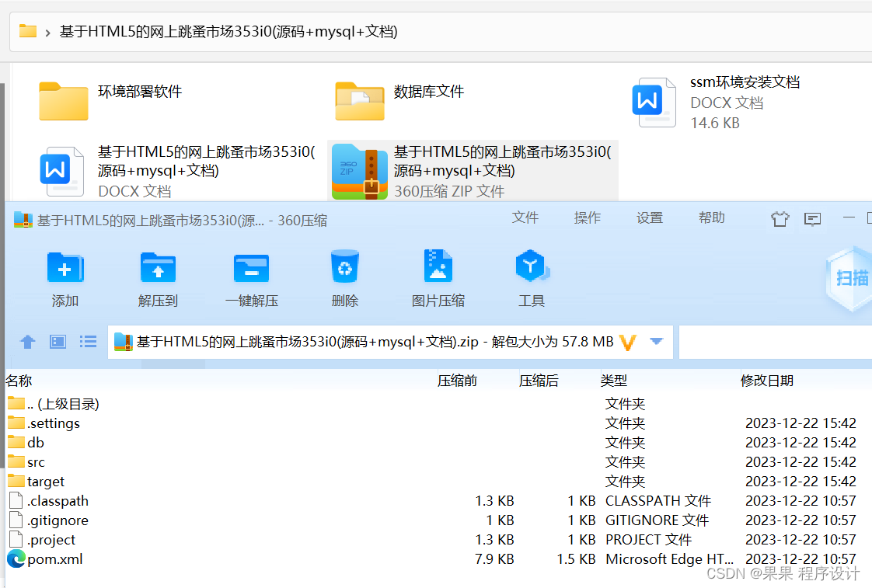872x588 pixels.
Task: Open the 文件 (File) menu
Action: 525,218
